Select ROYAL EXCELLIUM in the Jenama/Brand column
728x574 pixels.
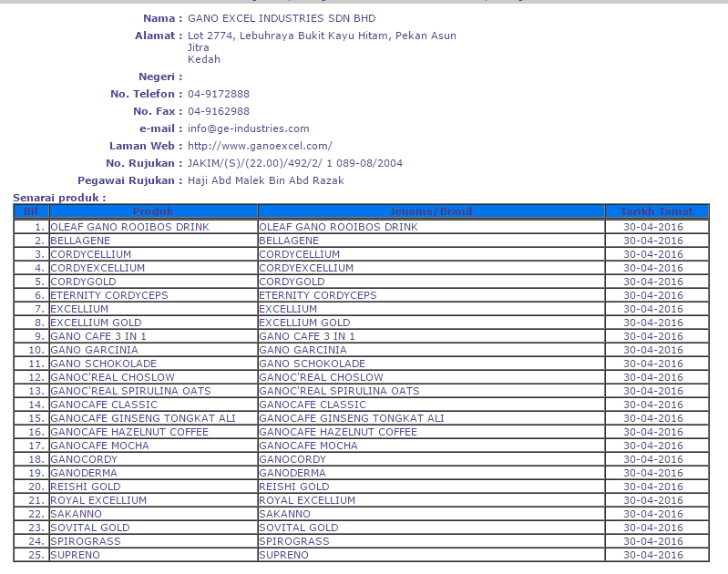[307, 500]
